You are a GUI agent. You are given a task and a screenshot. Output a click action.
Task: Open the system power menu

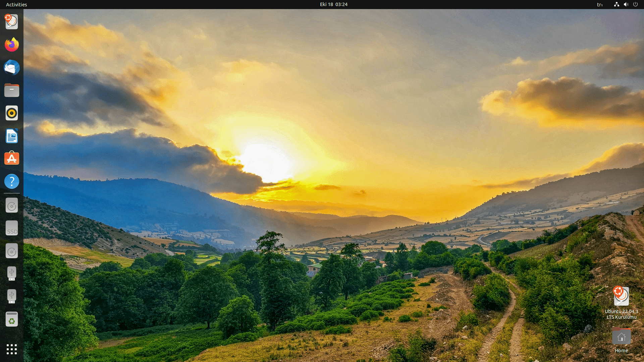(x=636, y=4)
